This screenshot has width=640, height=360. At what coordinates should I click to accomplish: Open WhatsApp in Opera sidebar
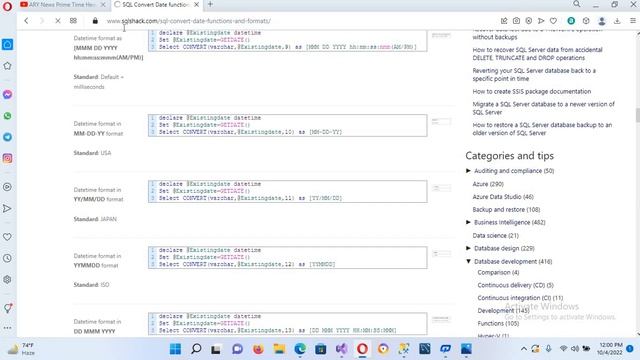(x=7, y=116)
